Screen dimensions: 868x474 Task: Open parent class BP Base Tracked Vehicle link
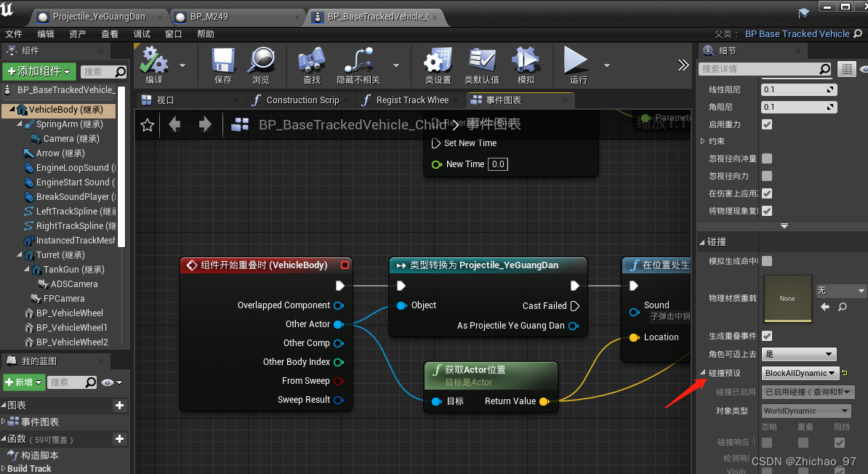click(x=797, y=33)
